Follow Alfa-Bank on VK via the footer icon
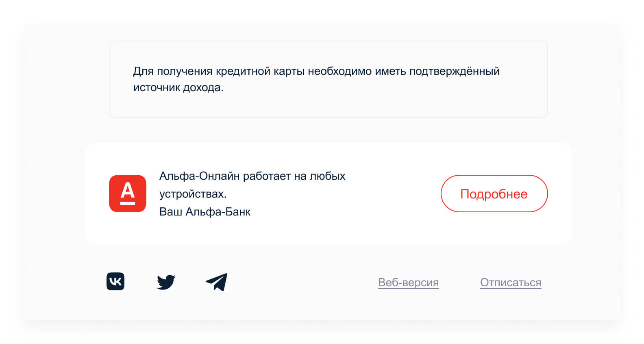Viewport: 644px width, 344px height. pos(115,281)
